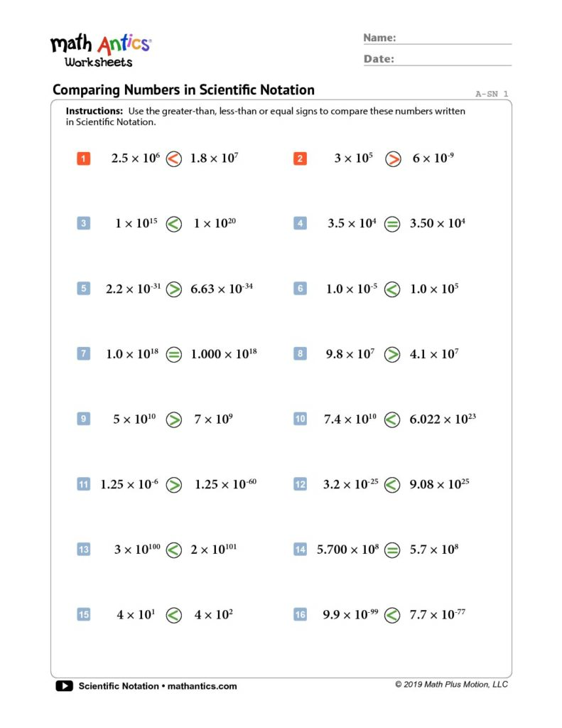Click the green equals sign in problem 14
Screen dimensions: 562x728
391,550
